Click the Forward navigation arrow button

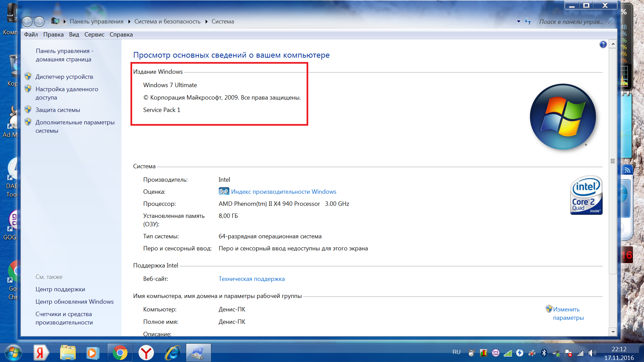click(x=39, y=22)
